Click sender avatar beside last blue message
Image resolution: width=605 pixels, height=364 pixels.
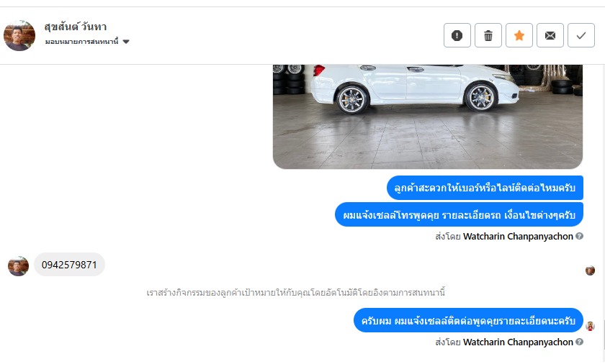click(x=590, y=326)
